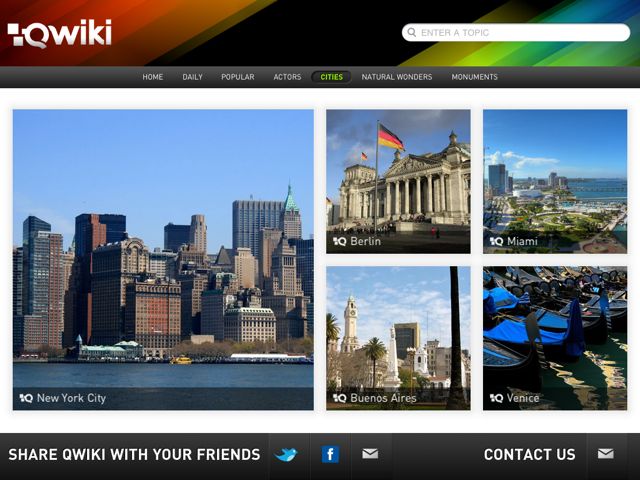Click the Qwiki icon beside Venice label

pyautogui.click(x=496, y=398)
